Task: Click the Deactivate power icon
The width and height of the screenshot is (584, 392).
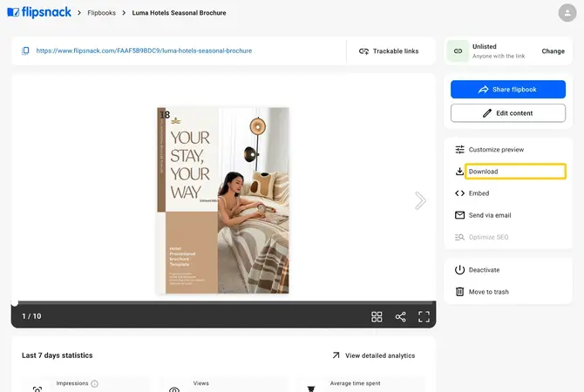Action: pyautogui.click(x=459, y=269)
